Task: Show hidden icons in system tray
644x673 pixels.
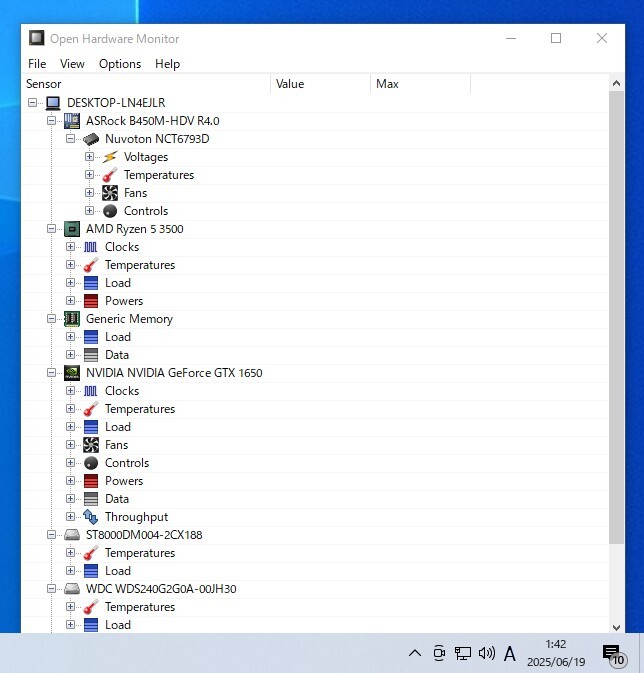Action: point(415,653)
